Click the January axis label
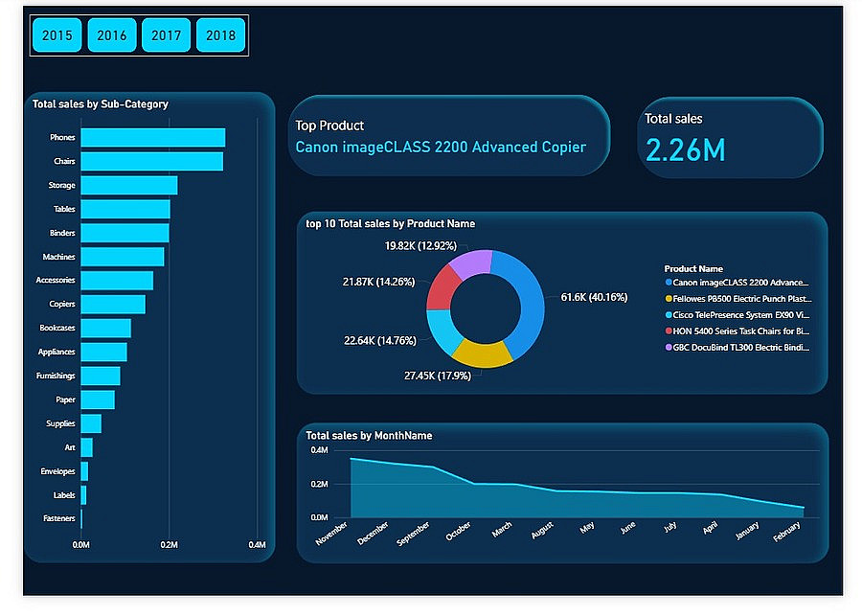862x616 pixels. pyautogui.click(x=747, y=531)
